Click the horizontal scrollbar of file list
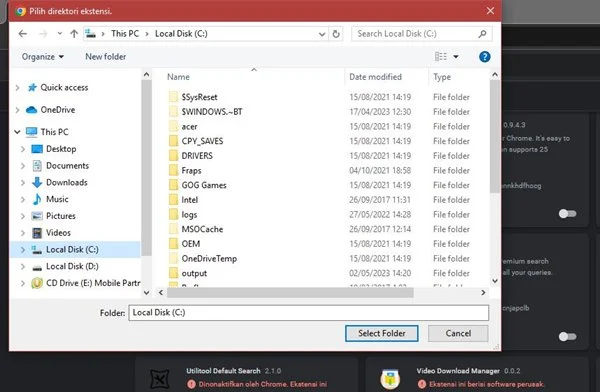Viewport: 600px width, 392px height. (290, 293)
